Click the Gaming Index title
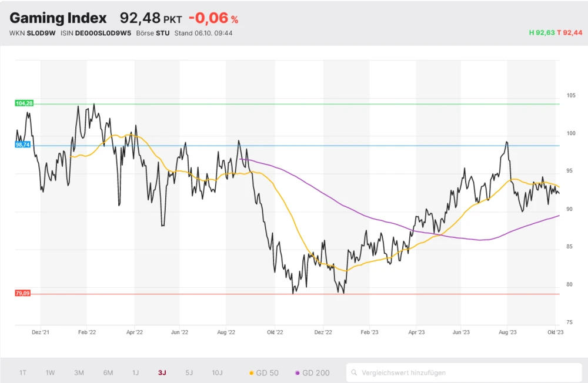This screenshot has width=588, height=383. click(x=58, y=18)
